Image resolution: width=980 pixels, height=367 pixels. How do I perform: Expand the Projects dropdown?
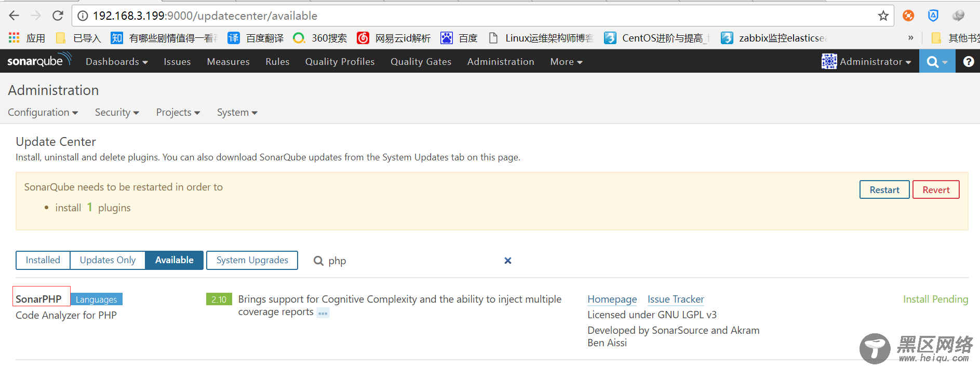coord(178,112)
